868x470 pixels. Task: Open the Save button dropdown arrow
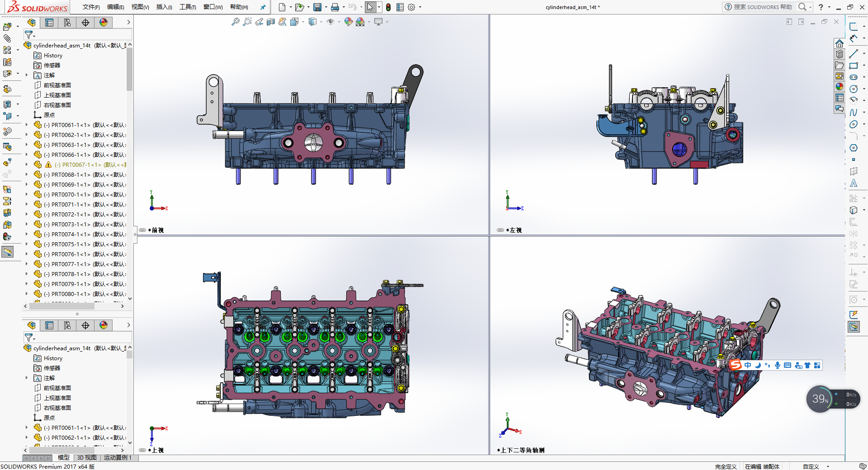(x=326, y=7)
